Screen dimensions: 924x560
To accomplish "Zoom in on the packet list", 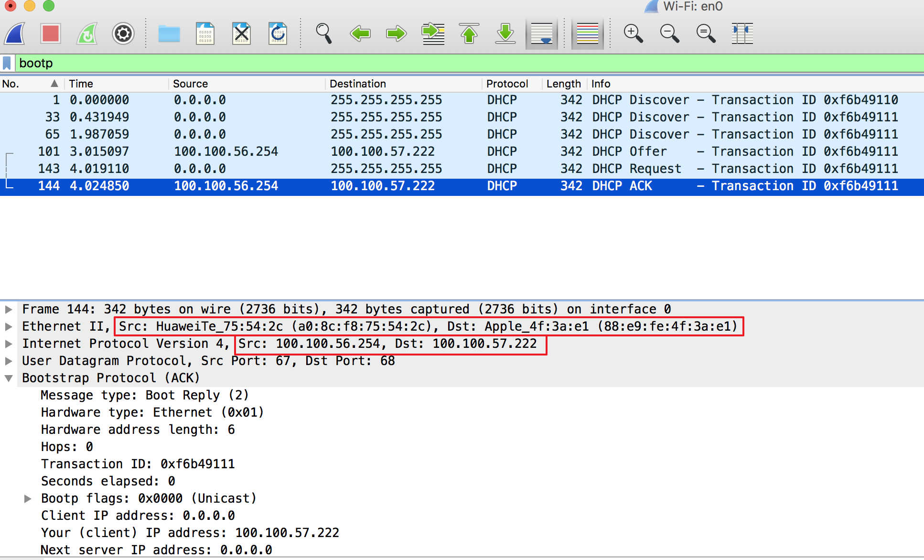I will coord(633,33).
